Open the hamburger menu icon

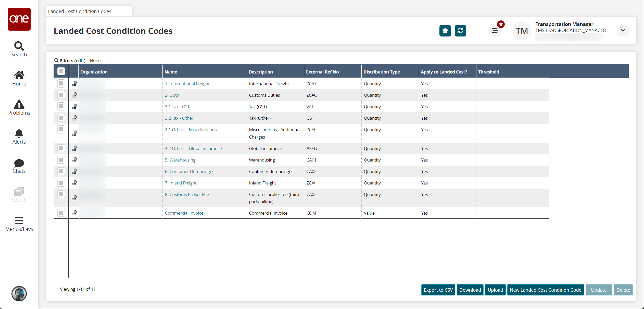pyautogui.click(x=495, y=31)
